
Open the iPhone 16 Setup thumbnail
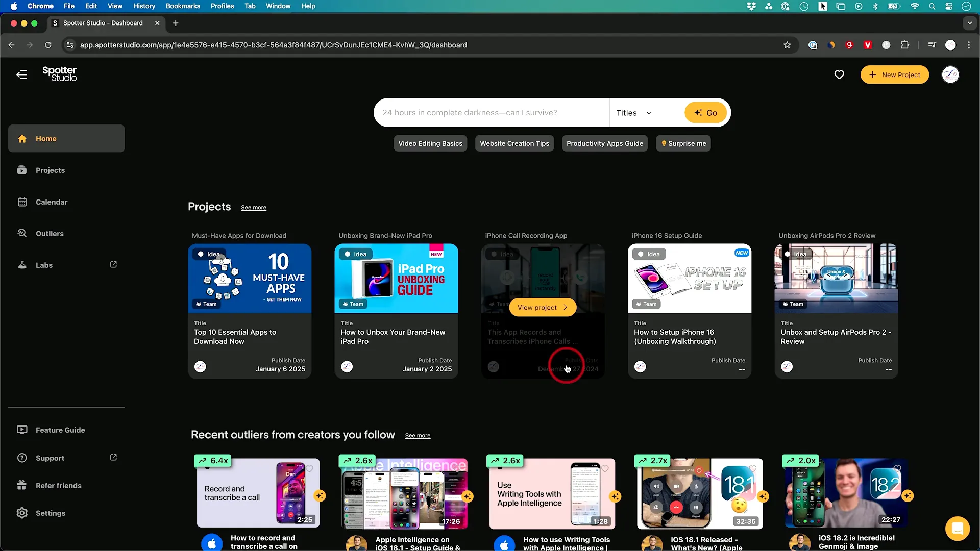[690, 278]
